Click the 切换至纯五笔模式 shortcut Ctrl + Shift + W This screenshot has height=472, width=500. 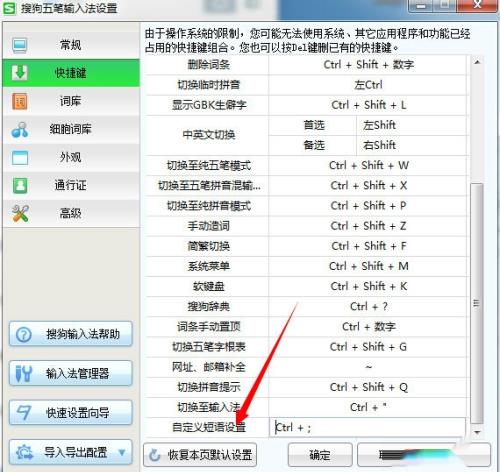coord(368,166)
